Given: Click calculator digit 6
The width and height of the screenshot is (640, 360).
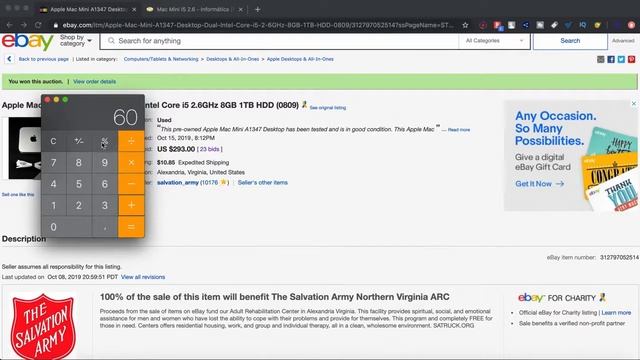Looking at the screenshot, I should click(104, 184).
